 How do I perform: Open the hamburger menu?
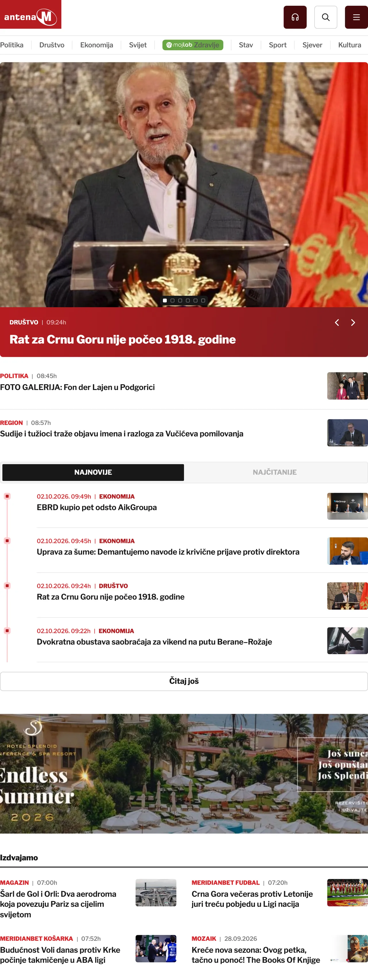point(356,17)
